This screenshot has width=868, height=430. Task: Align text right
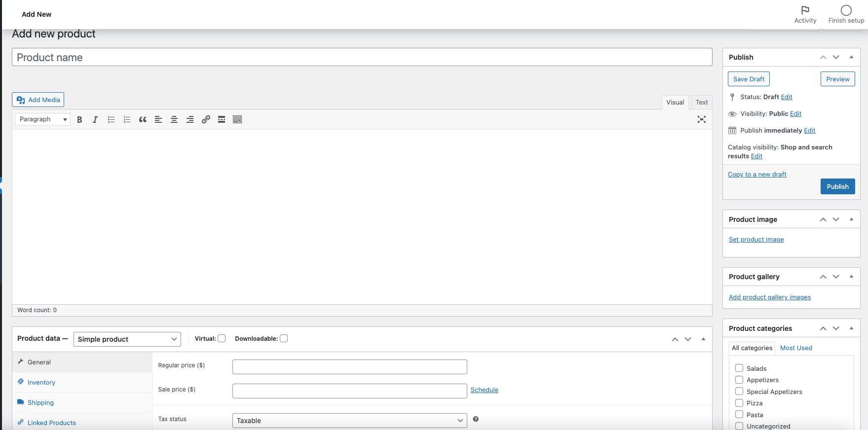(x=190, y=119)
